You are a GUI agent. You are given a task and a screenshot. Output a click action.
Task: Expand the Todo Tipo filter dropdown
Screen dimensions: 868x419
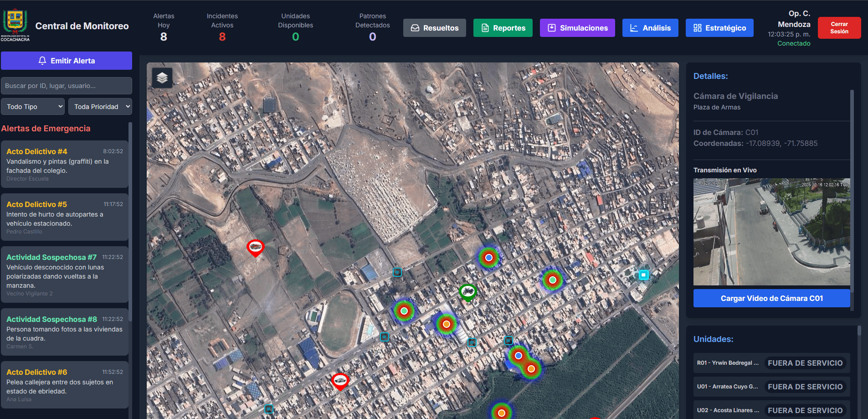(33, 107)
